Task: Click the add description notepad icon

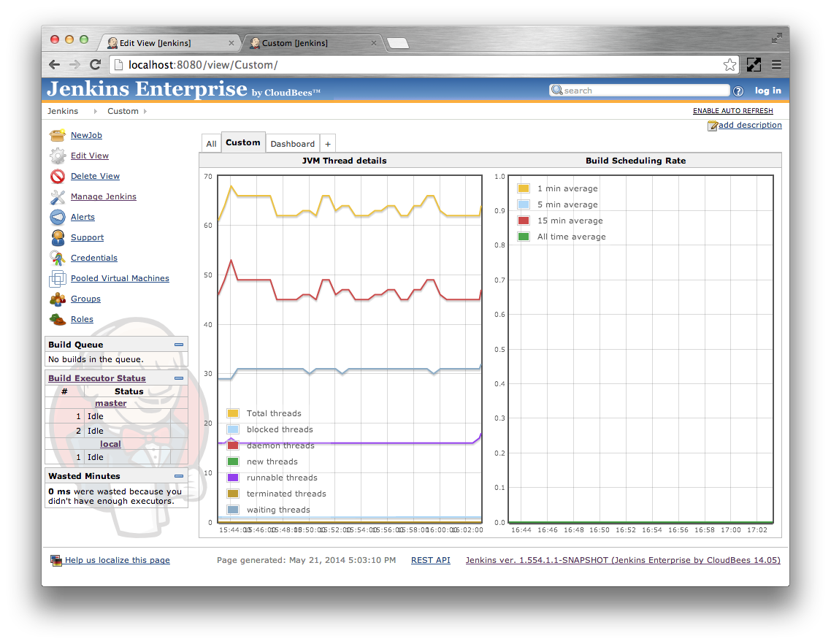Action: tap(713, 126)
